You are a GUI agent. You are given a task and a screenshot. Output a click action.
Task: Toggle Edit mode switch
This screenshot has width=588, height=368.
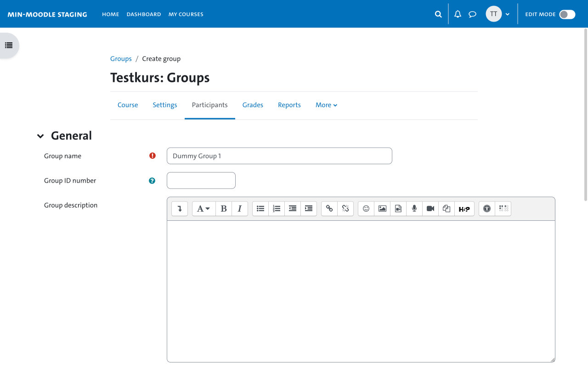click(567, 14)
